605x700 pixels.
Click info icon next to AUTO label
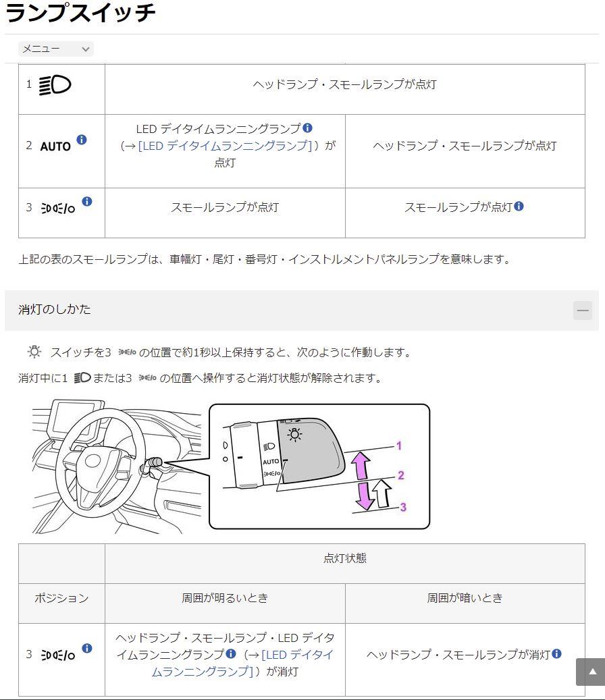click(x=82, y=139)
